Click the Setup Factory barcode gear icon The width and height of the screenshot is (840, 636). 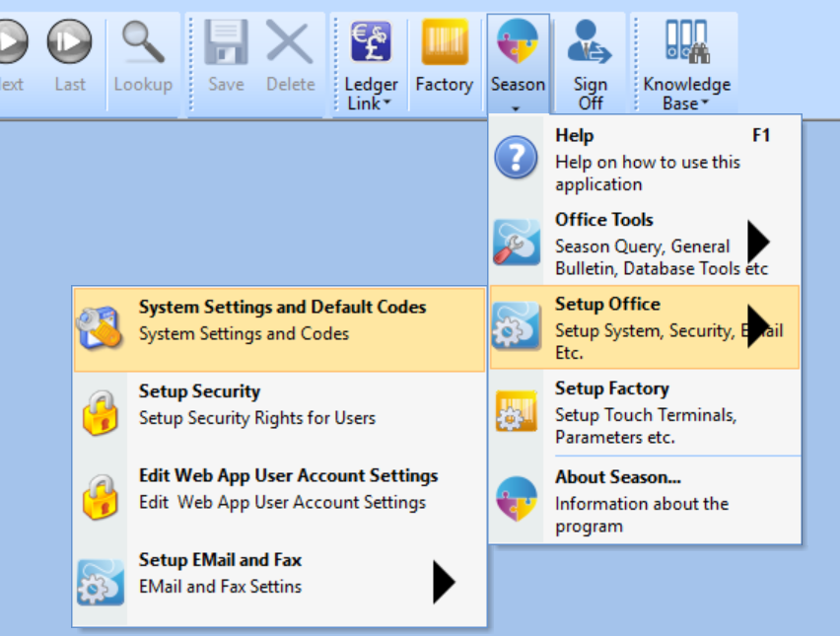pyautogui.click(x=517, y=411)
